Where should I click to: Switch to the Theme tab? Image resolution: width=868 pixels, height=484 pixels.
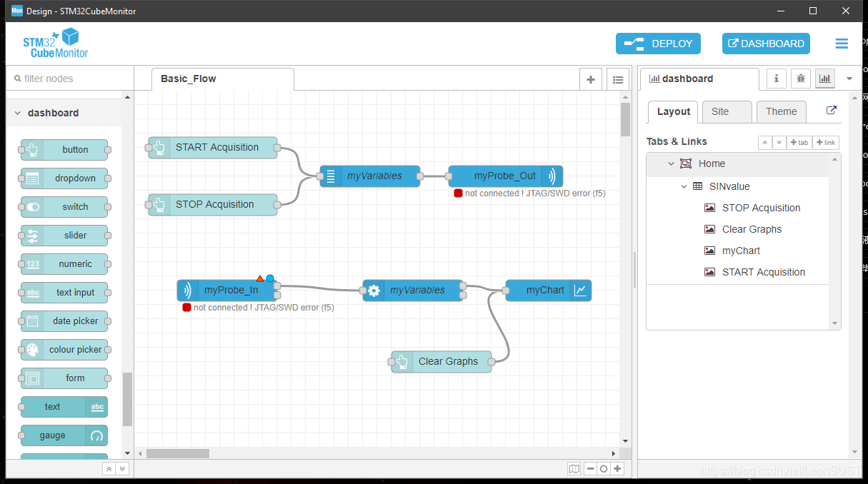(x=781, y=111)
